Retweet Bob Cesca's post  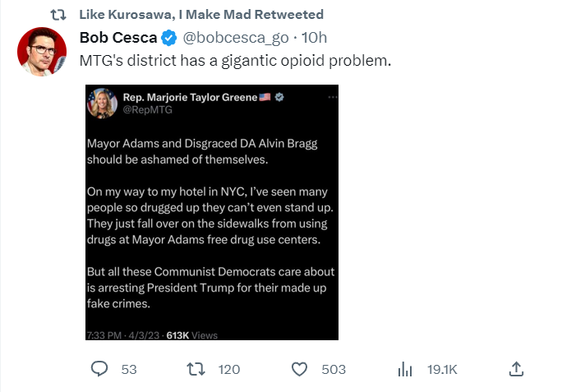(196, 369)
